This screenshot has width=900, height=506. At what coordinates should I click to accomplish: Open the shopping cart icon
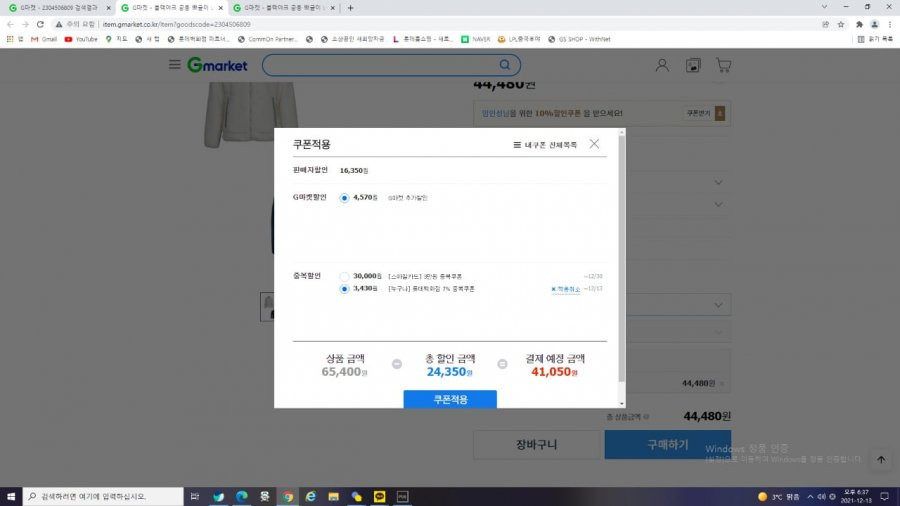click(x=723, y=65)
